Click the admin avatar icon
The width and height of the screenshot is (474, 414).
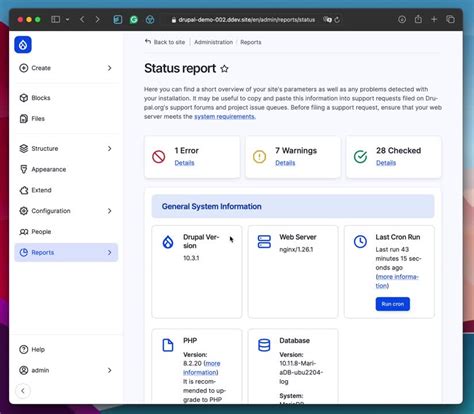coord(24,370)
